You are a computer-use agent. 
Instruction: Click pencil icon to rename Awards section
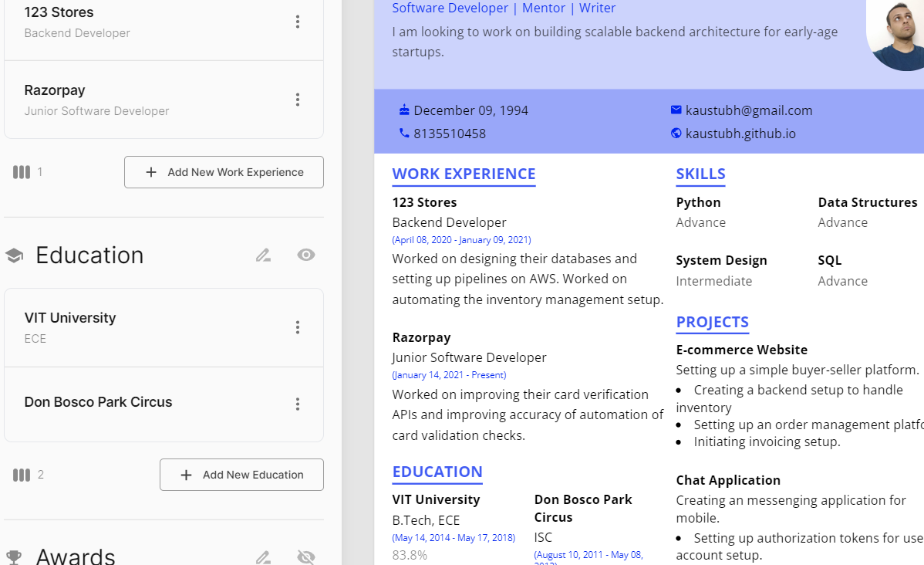263,557
